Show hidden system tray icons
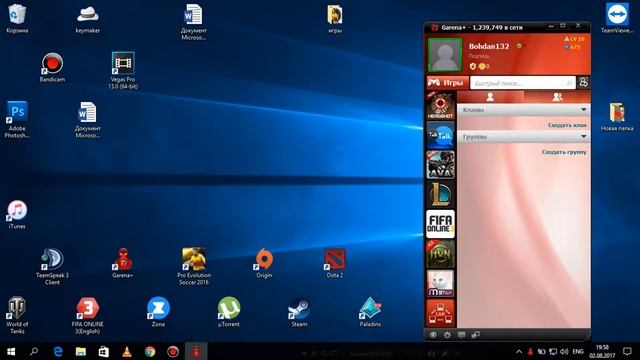 tap(519, 351)
